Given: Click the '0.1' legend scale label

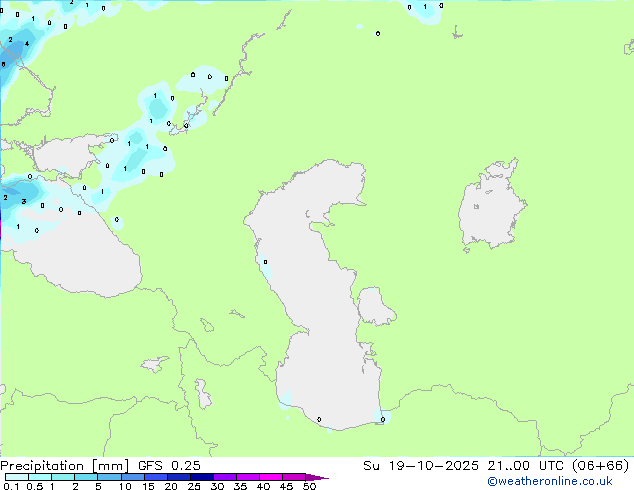Looking at the screenshot, I should [x=11, y=486].
